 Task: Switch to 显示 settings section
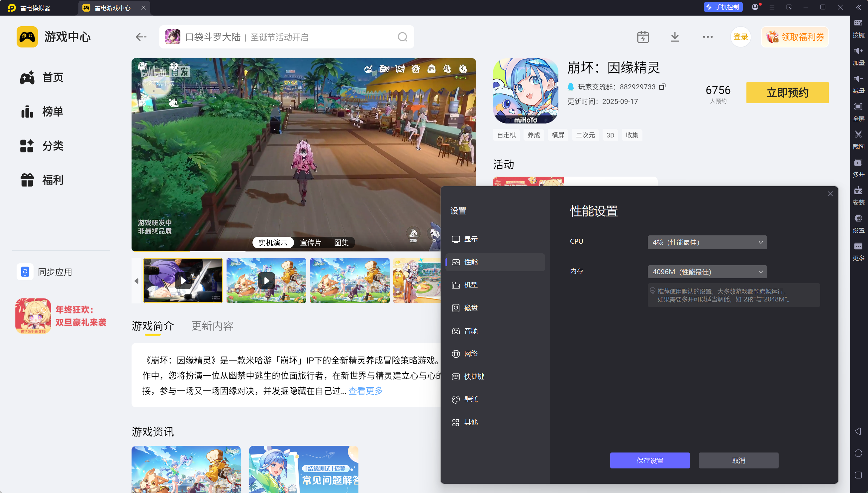coord(471,239)
